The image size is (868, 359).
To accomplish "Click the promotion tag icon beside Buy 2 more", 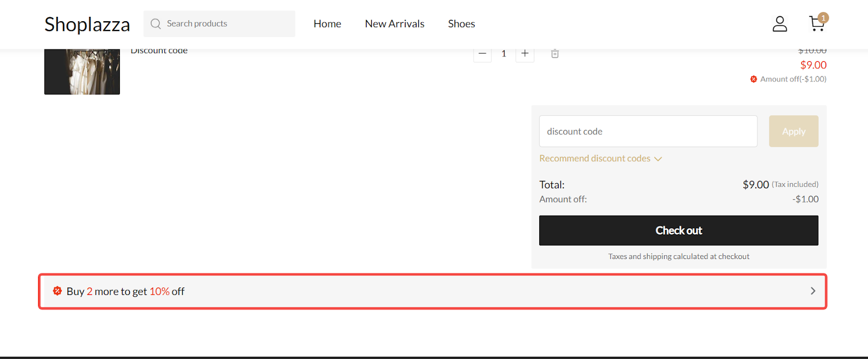I will pyautogui.click(x=58, y=291).
